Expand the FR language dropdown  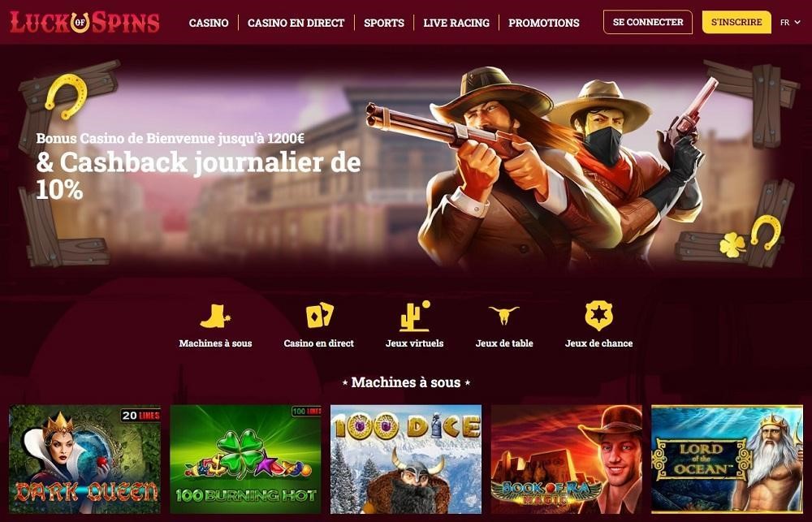click(790, 22)
